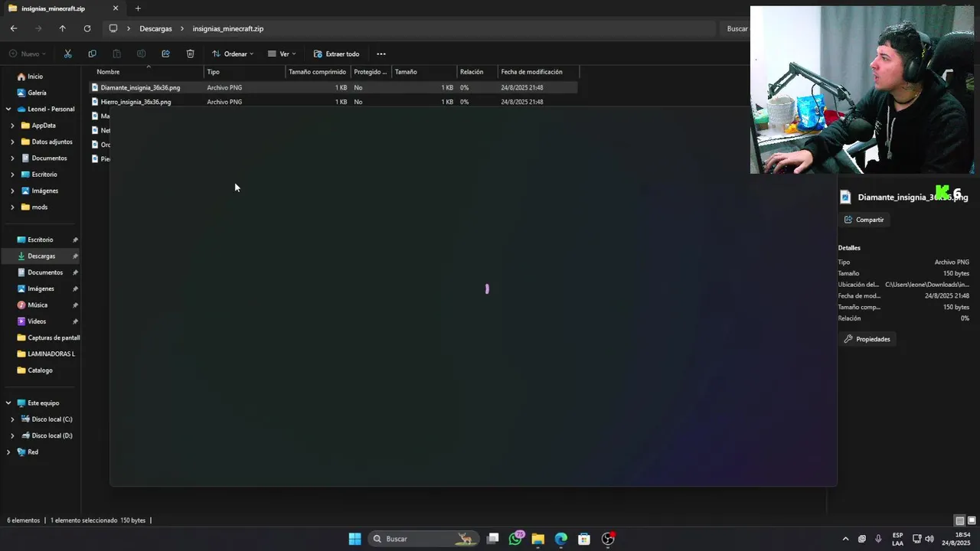Image resolution: width=980 pixels, height=551 pixels.
Task: Expand the chevron after Descargas breadcrumb
Action: coord(182,28)
